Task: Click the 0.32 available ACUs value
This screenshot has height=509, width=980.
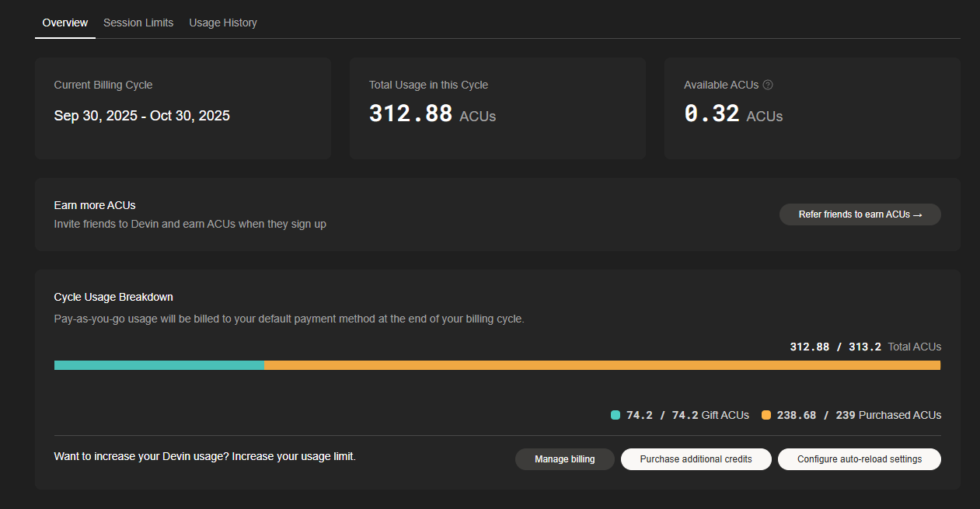Action: (x=712, y=114)
